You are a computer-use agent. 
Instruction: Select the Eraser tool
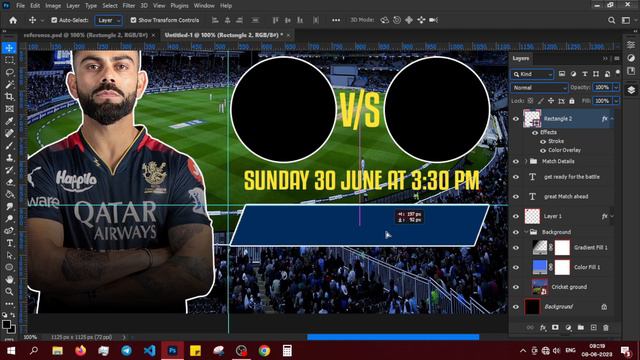(9, 182)
